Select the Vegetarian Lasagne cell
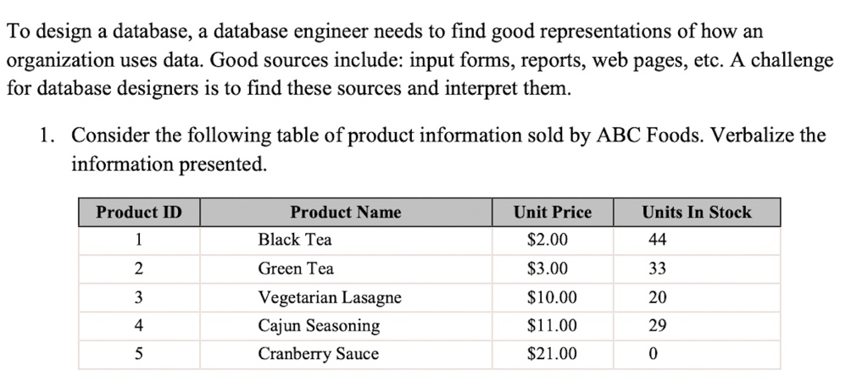The width and height of the screenshot is (868, 382). pyautogui.click(x=346, y=298)
